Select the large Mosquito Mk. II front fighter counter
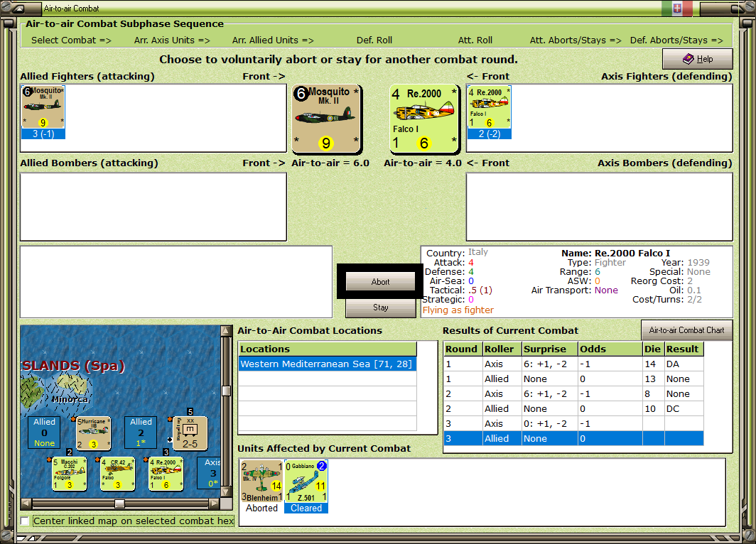 tap(326, 119)
